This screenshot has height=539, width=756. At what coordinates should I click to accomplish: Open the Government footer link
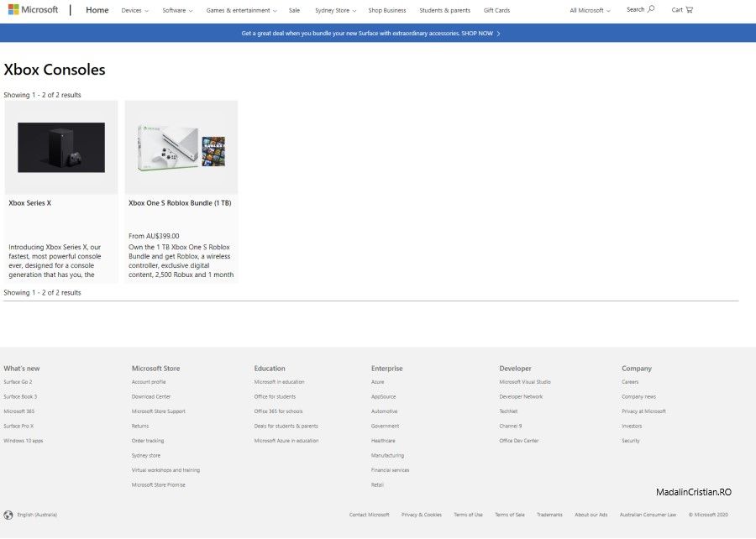pyautogui.click(x=386, y=426)
